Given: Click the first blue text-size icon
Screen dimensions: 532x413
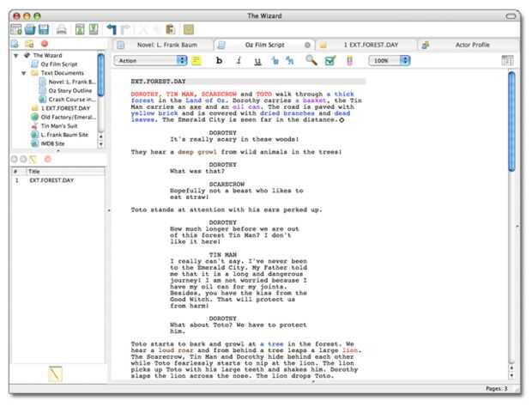Looking at the screenshot, I should coord(275,61).
